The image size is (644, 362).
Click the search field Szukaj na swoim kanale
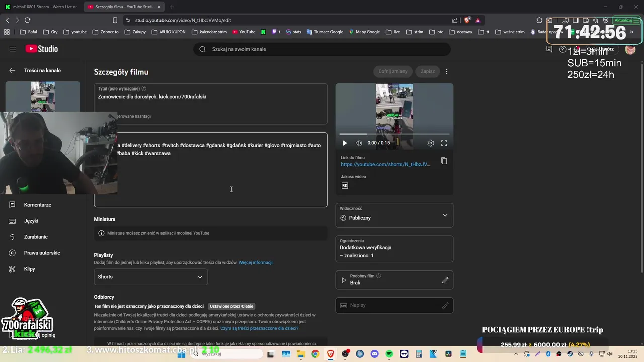[x=322, y=49]
